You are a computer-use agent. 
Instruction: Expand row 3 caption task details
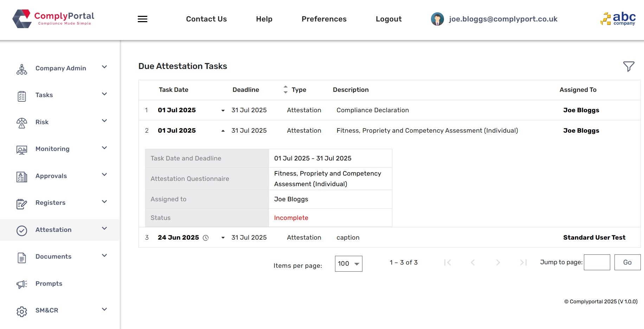pyautogui.click(x=223, y=238)
